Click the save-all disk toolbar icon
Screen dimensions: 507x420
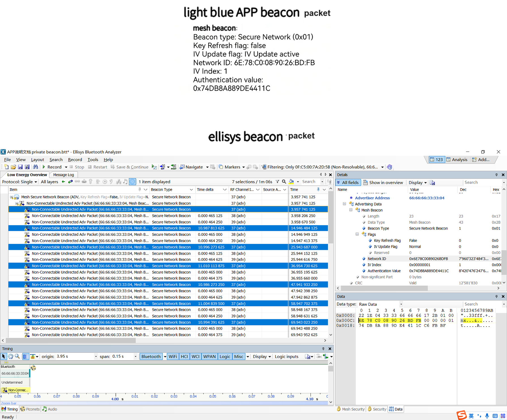tap(27, 167)
